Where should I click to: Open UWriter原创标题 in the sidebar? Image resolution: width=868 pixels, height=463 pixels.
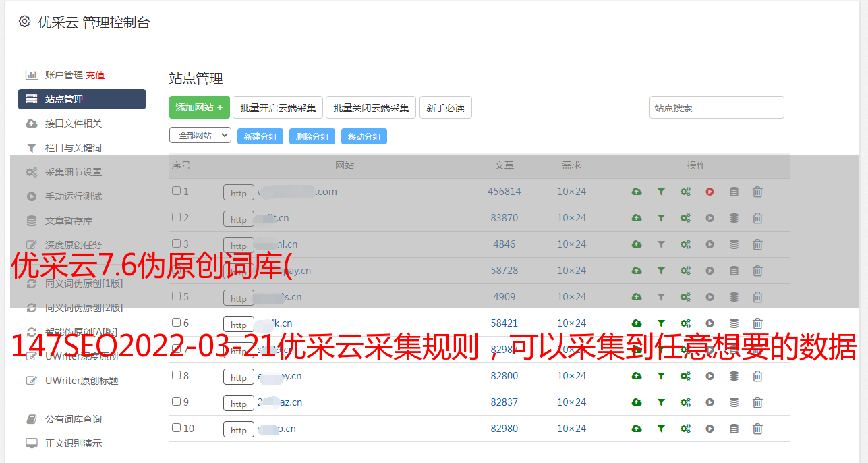tap(82, 381)
